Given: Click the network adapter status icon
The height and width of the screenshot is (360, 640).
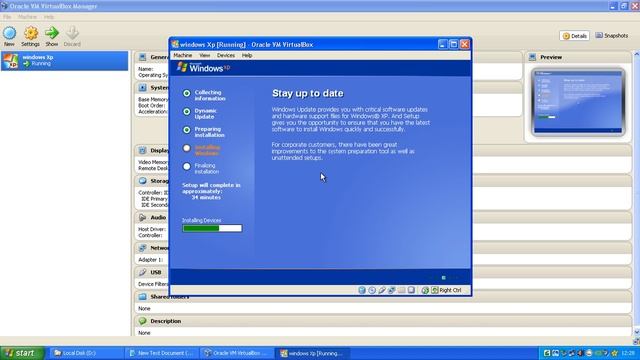Looking at the screenshot, I should [x=391, y=290].
